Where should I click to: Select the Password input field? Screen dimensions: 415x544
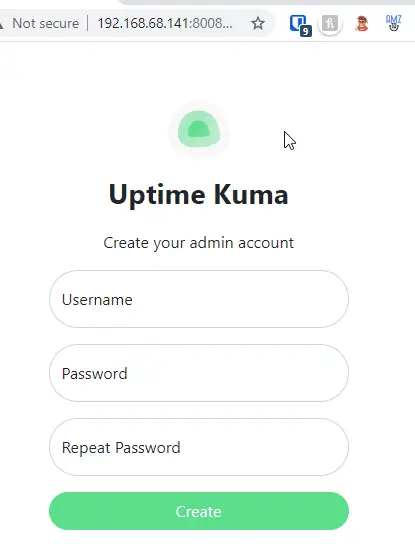point(199,373)
